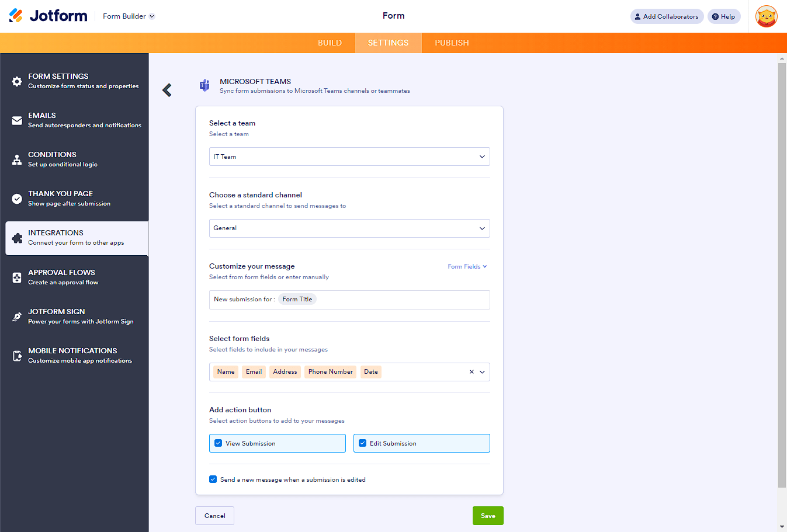787x532 pixels.
Task: Open Jotform Sign pen icon
Action: click(17, 317)
